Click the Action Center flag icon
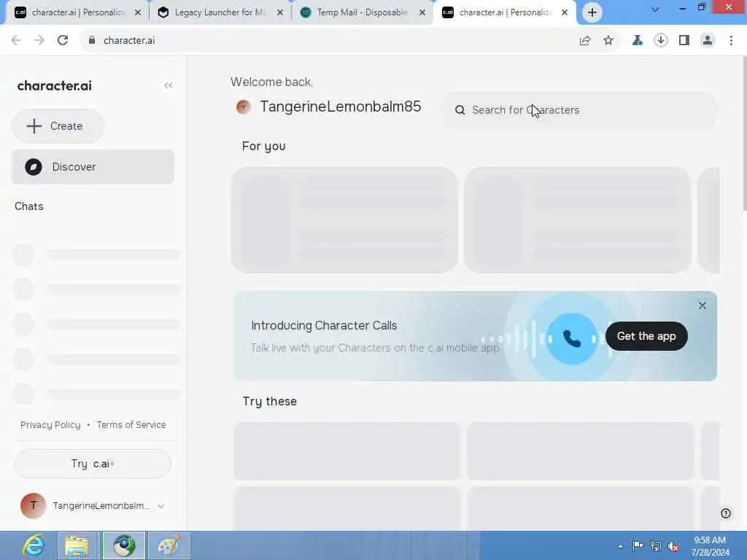The height and width of the screenshot is (560, 747). point(638,545)
